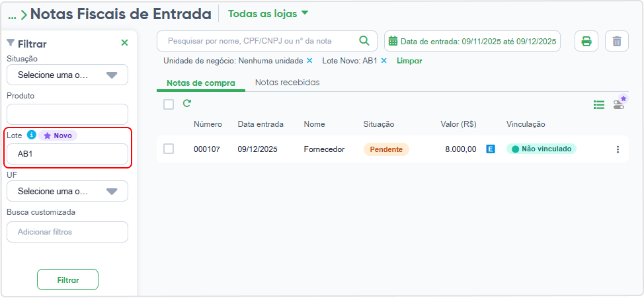Click the Adicionar filtros input
This screenshot has height=298, width=644.
pos(67,232)
